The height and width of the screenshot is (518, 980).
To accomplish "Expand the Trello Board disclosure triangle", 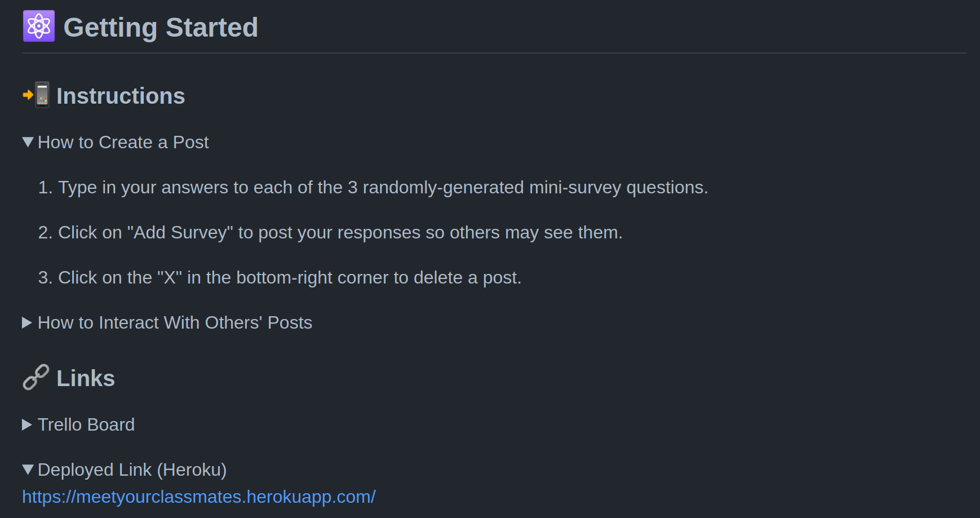I will [x=27, y=424].
